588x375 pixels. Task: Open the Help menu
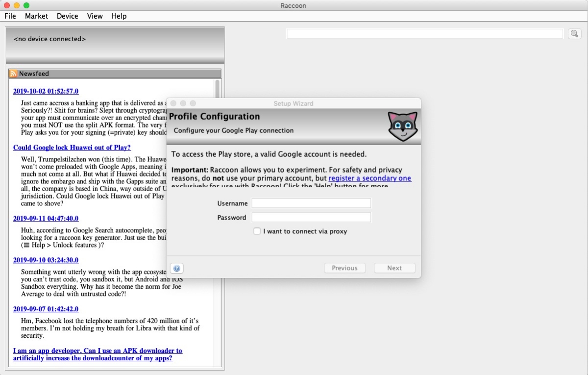(119, 16)
